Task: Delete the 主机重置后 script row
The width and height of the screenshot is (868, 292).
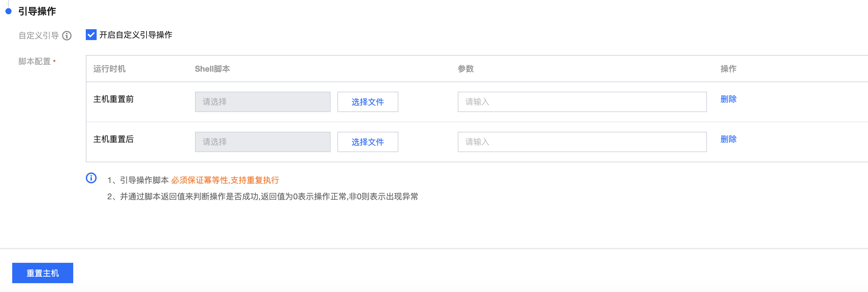Action: click(728, 139)
